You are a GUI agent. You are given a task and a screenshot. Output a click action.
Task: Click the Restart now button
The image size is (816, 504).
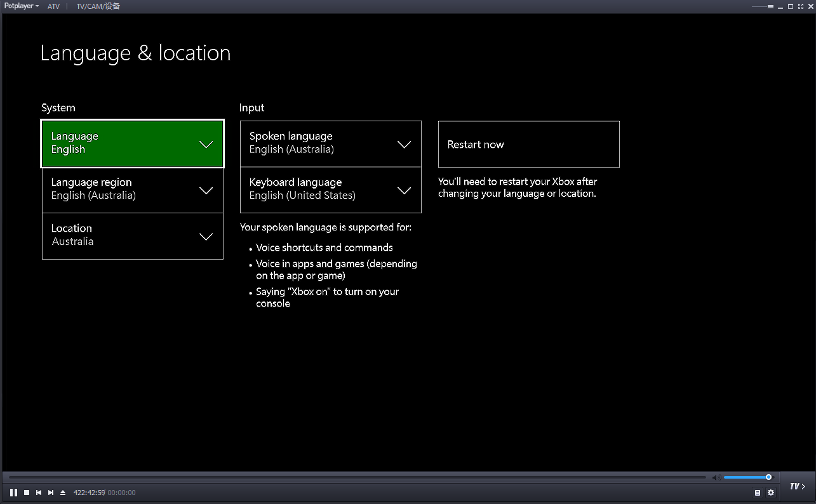point(529,144)
